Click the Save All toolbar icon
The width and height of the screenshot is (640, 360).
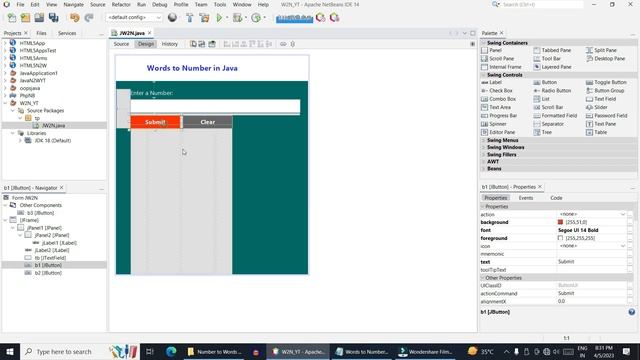[x=53, y=18]
